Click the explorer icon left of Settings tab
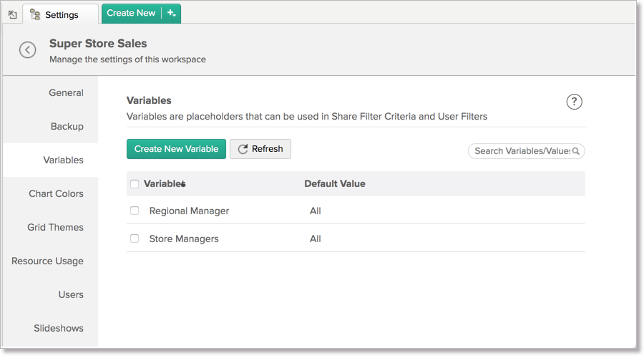Image resolution: width=644 pixels, height=356 pixels. click(12, 14)
